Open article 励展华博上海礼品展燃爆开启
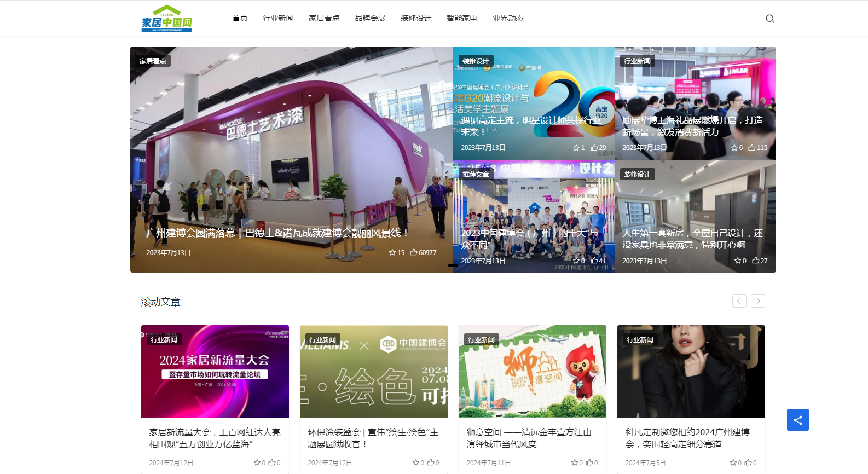 [x=692, y=126]
